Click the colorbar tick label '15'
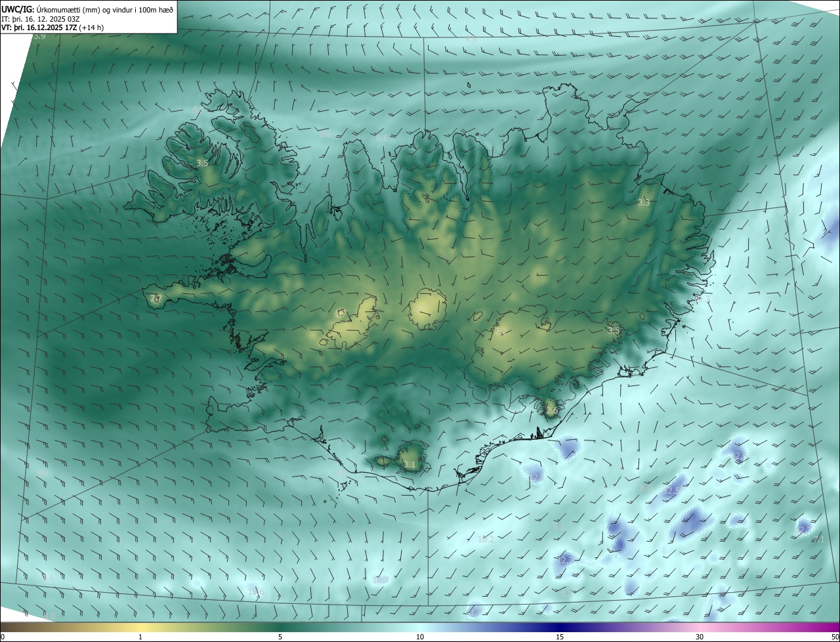This screenshot has width=840, height=642. (560, 637)
